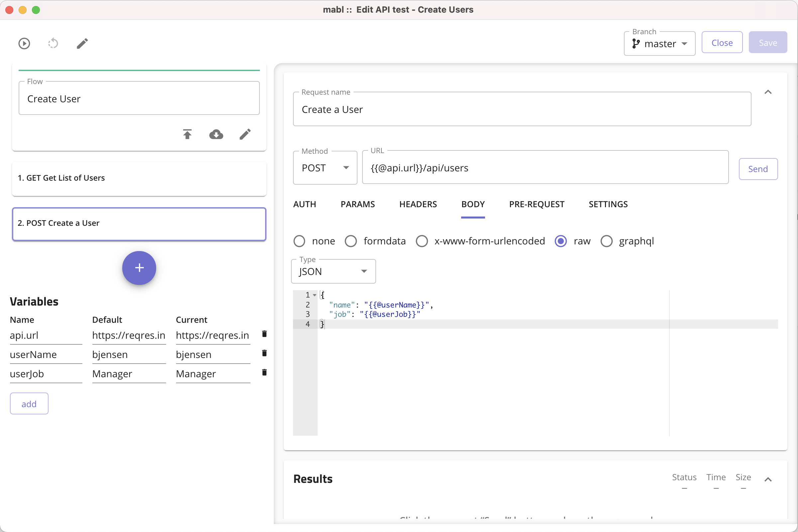Image resolution: width=798 pixels, height=532 pixels.
Task: Collapse the Results panel chevron
Action: (x=768, y=479)
